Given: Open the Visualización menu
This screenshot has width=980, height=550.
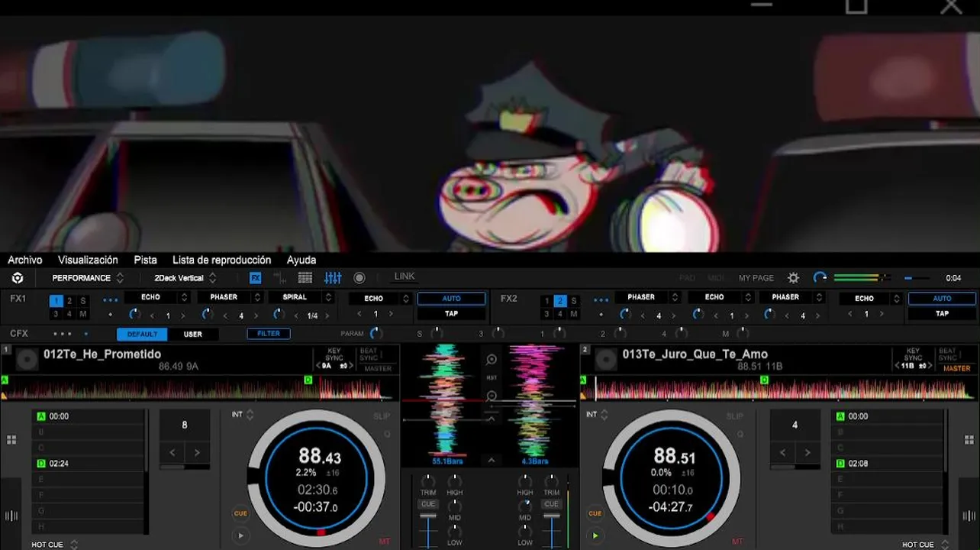Looking at the screenshot, I should 88,260.
